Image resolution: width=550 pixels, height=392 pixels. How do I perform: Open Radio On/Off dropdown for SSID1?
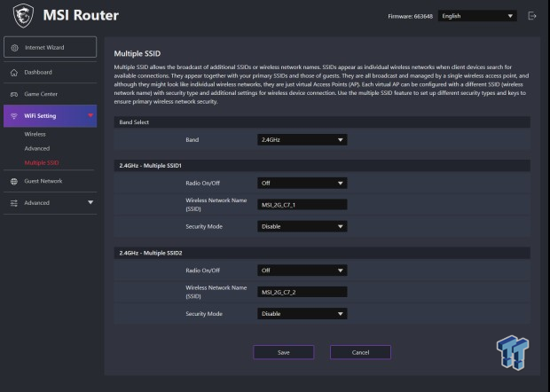(302, 183)
